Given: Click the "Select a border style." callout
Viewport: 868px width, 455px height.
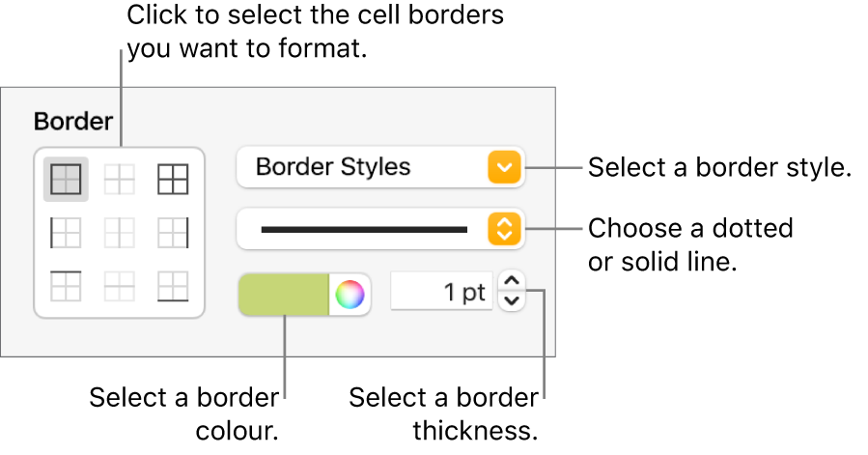Looking at the screenshot, I should (718, 168).
